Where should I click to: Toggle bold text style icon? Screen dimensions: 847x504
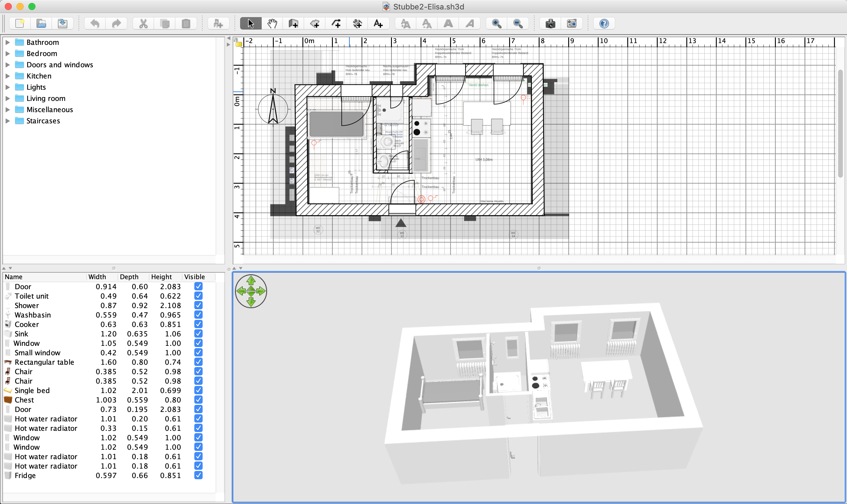point(448,23)
